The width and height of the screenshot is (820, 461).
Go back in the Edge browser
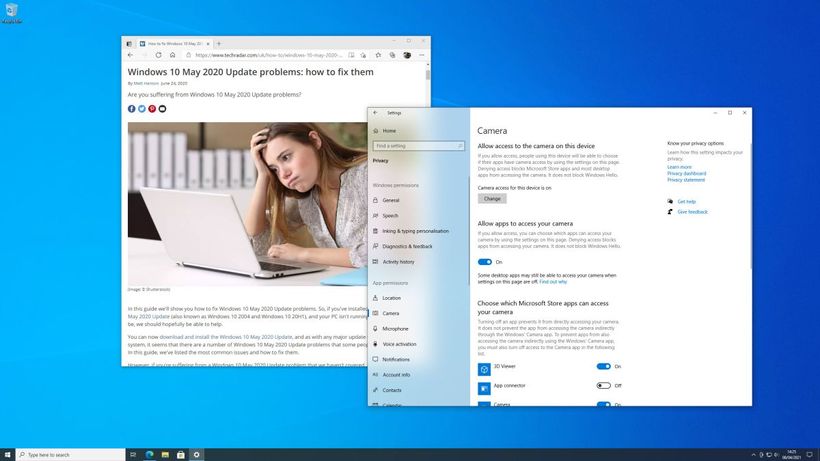point(131,55)
